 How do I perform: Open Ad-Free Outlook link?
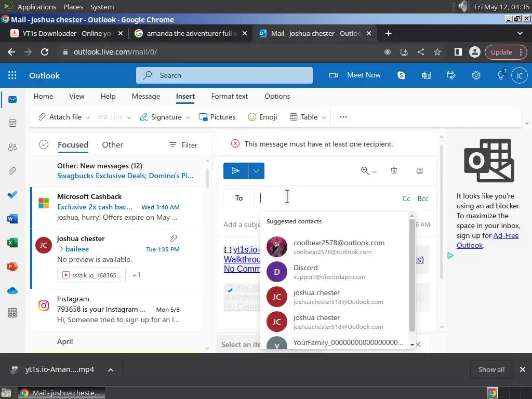coord(487,240)
